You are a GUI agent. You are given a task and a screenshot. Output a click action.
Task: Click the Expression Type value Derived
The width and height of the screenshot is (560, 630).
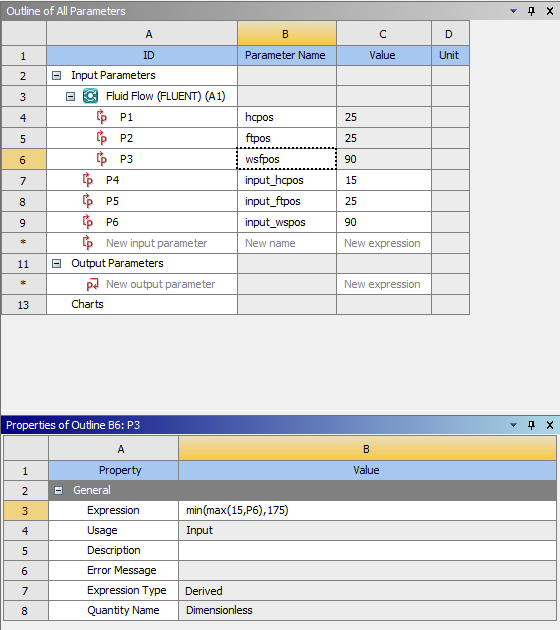pos(367,591)
